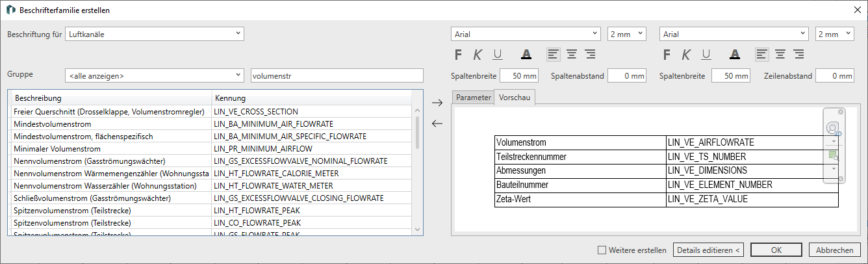This screenshot has height=264, width=868.
Task: Toggle italic in right formatting group
Action: [x=685, y=55]
